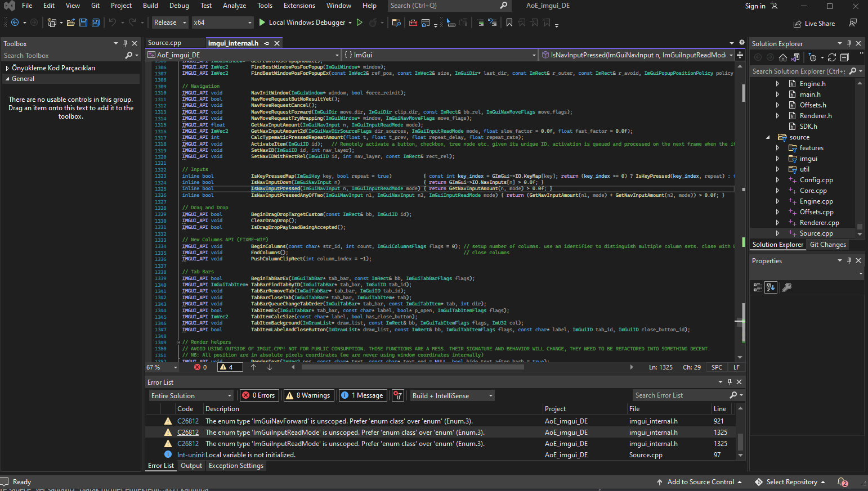Click the New Project toolbar icon
This screenshot has height=491, width=868.
pyautogui.click(x=52, y=22)
